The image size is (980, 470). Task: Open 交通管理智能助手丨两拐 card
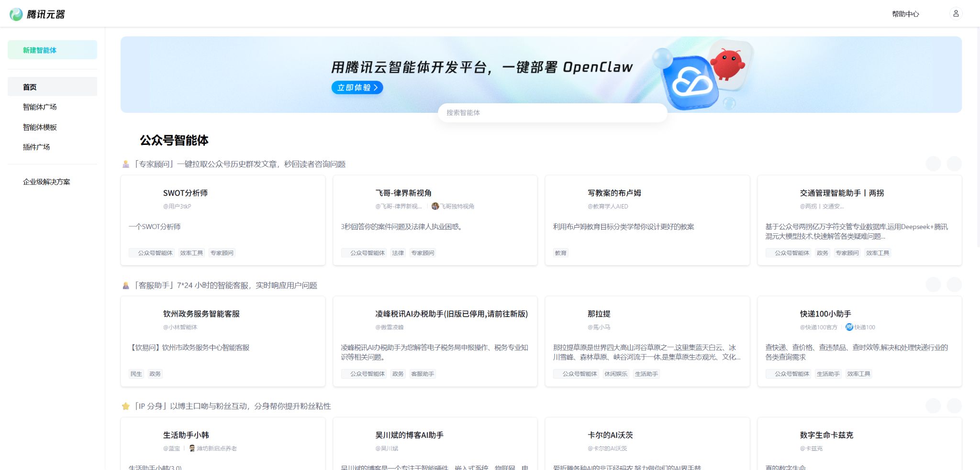click(x=859, y=220)
